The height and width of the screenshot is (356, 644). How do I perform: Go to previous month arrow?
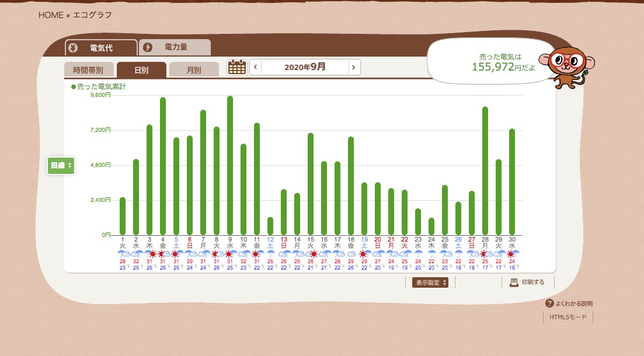coord(256,67)
